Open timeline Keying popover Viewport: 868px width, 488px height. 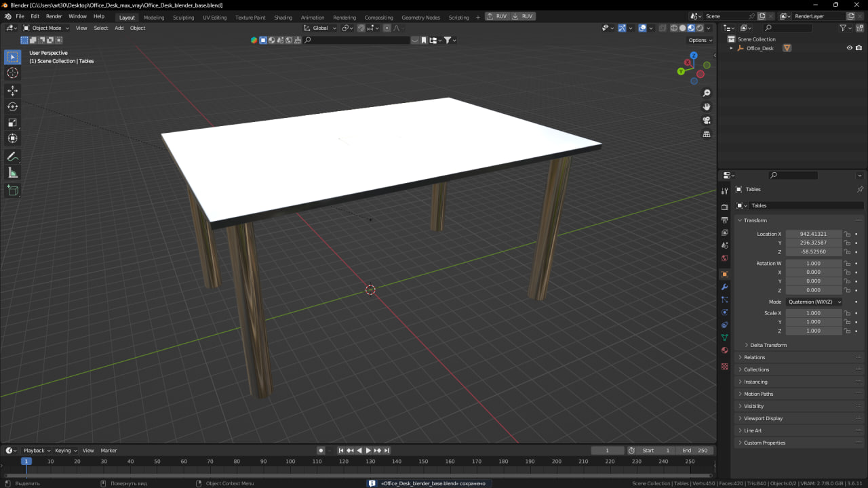[66, 450]
